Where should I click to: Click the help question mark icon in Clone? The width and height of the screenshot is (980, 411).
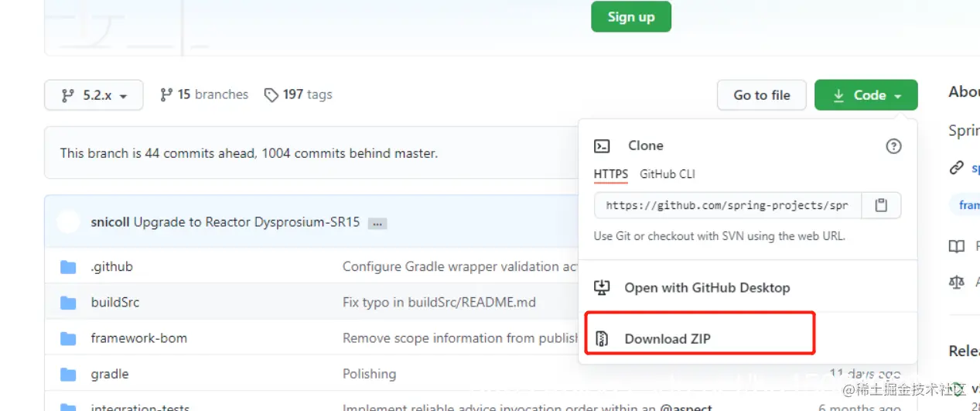(x=893, y=146)
